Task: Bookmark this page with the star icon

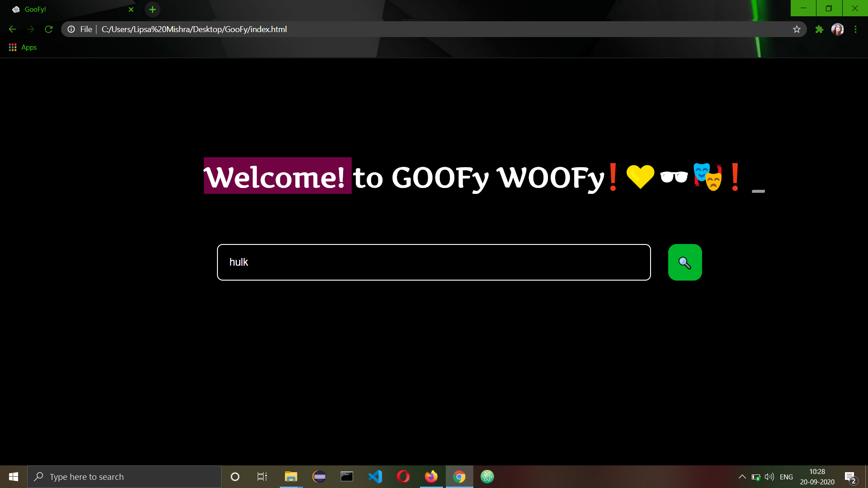Action: pyautogui.click(x=797, y=29)
